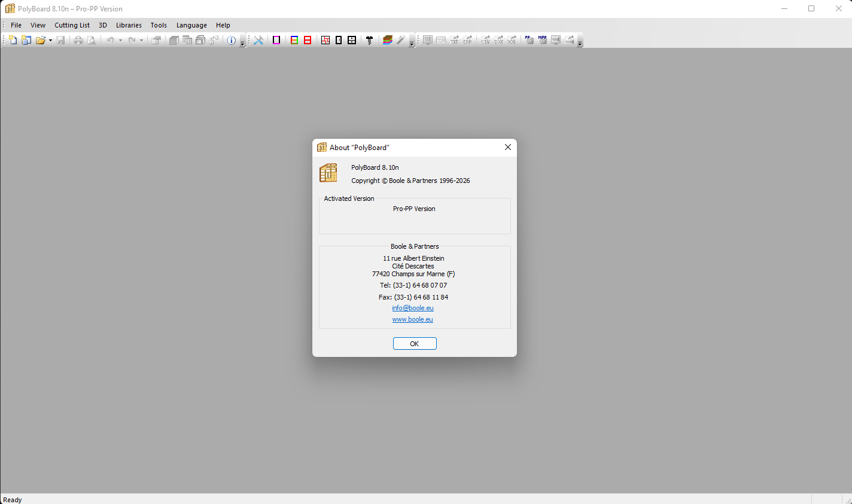This screenshot has width=852, height=504.
Task: Expand the open file dropdown arrow
Action: pyautogui.click(x=50, y=40)
